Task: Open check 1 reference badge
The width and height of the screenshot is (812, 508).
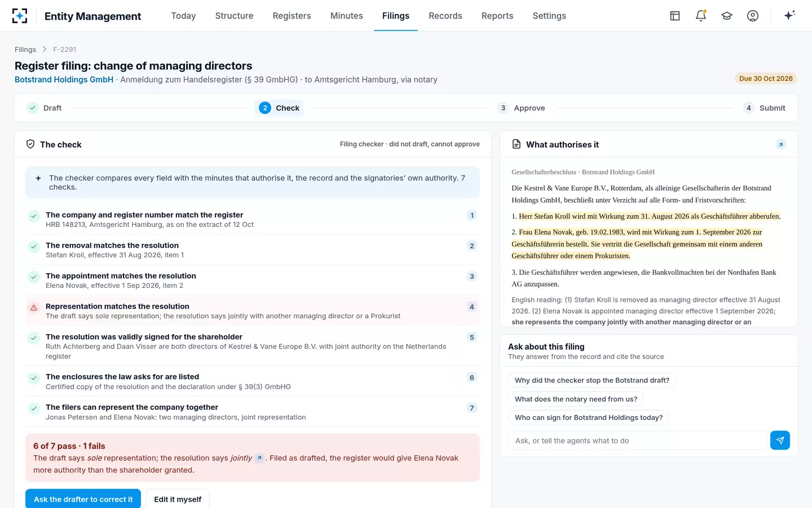Action: 472,216
